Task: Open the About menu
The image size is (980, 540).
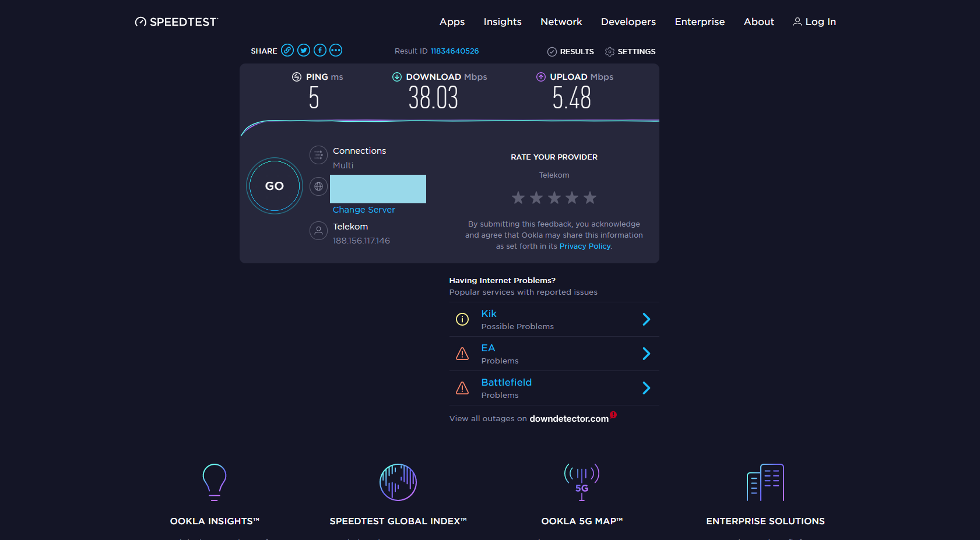Action: (759, 22)
